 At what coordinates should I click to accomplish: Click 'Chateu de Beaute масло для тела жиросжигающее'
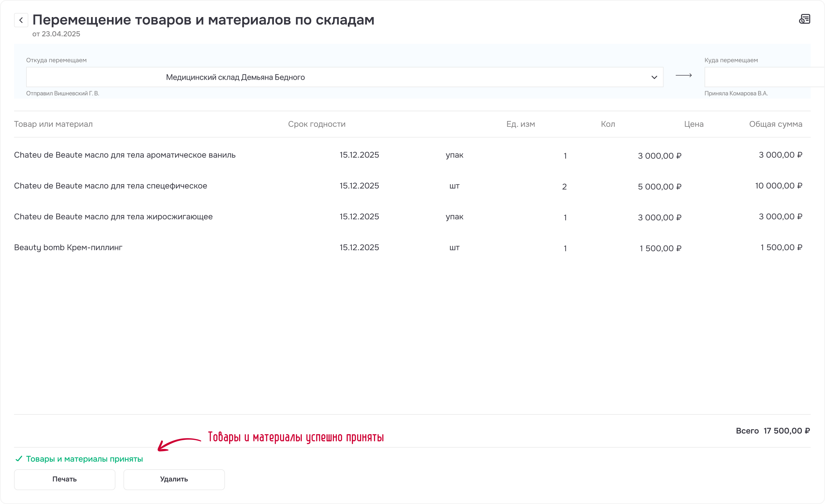[x=113, y=217]
